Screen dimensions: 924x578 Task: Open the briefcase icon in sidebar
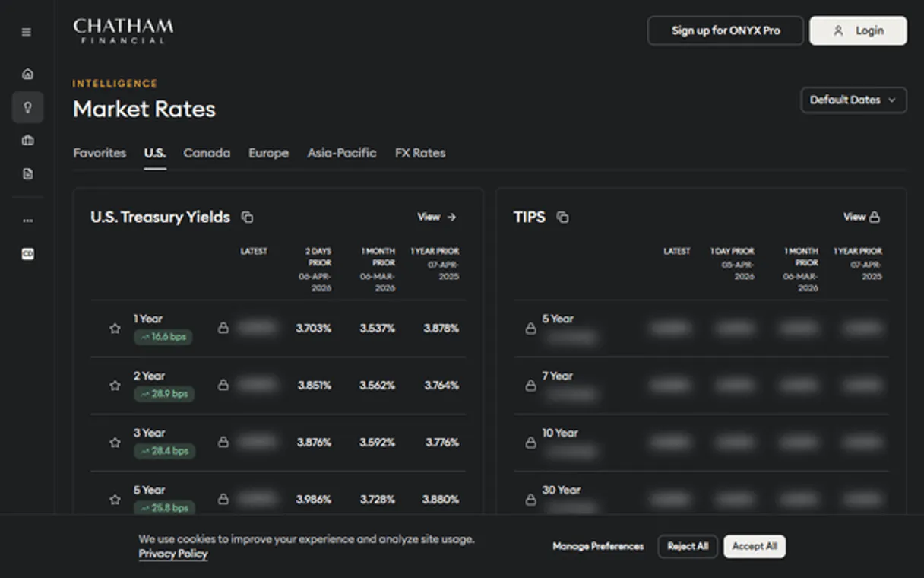point(27,141)
